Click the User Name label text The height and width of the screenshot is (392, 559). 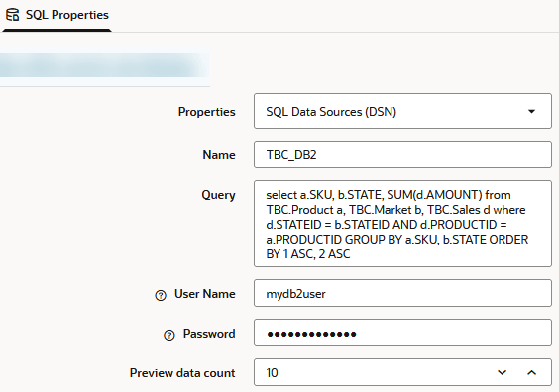(205, 294)
